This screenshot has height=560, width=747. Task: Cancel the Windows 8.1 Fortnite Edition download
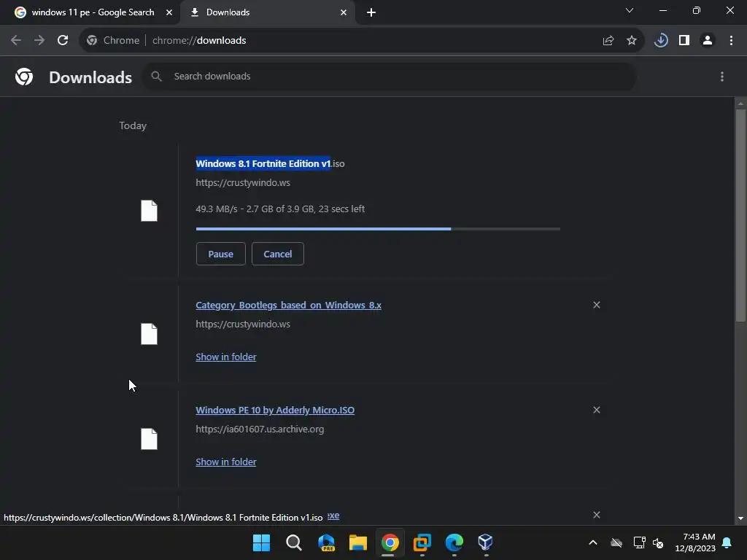click(x=278, y=254)
